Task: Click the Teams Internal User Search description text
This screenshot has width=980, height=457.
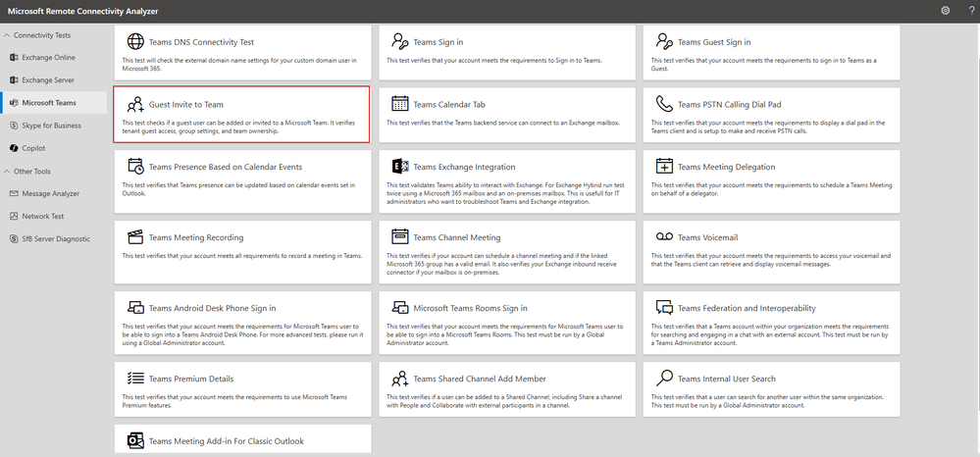Action: tap(767, 401)
